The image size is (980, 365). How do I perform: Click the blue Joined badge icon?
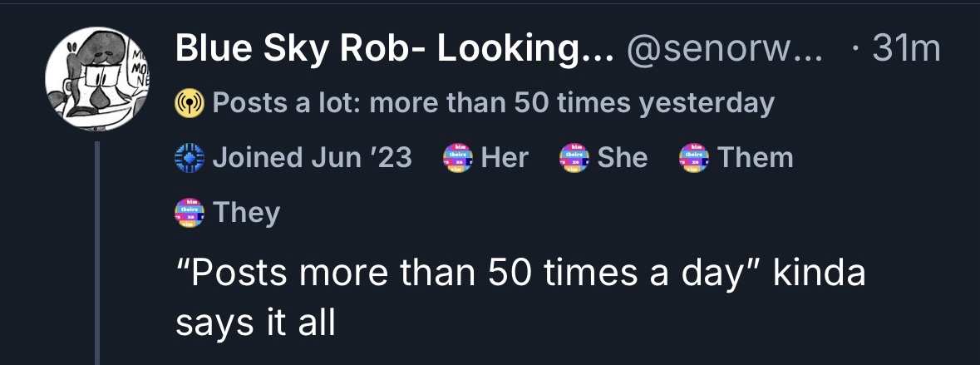tap(189, 157)
